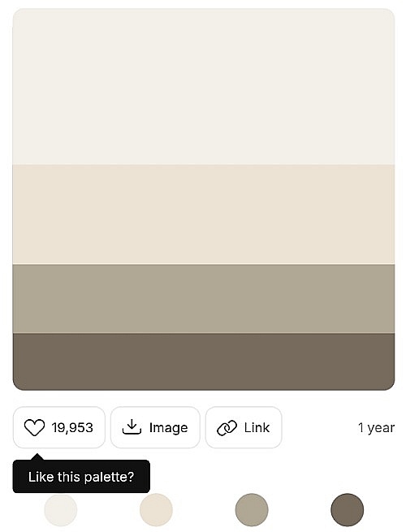Select the off-white top color band
This screenshot has width=406, height=532.
204,87
